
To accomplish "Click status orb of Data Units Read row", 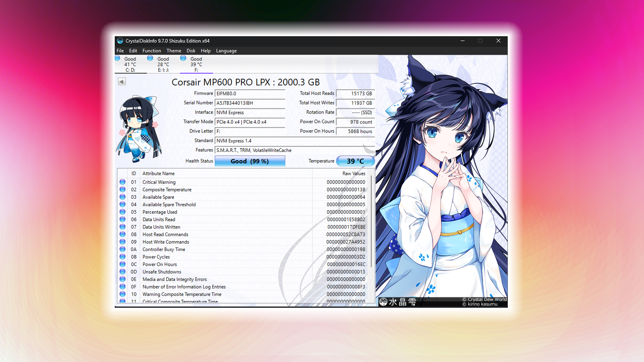I will click(123, 220).
